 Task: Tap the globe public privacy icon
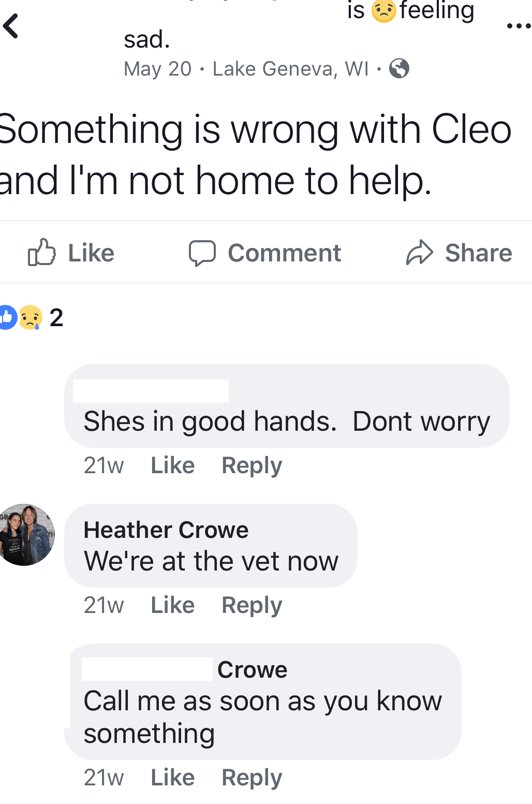click(399, 68)
